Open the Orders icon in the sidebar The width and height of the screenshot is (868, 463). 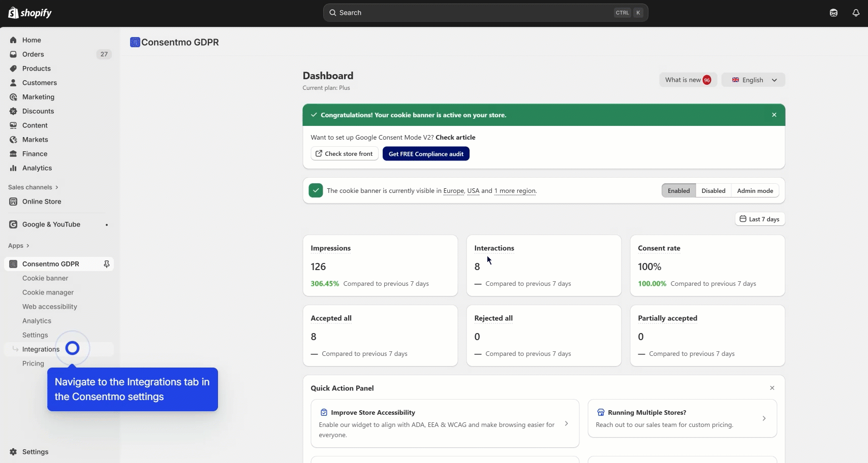(x=13, y=54)
